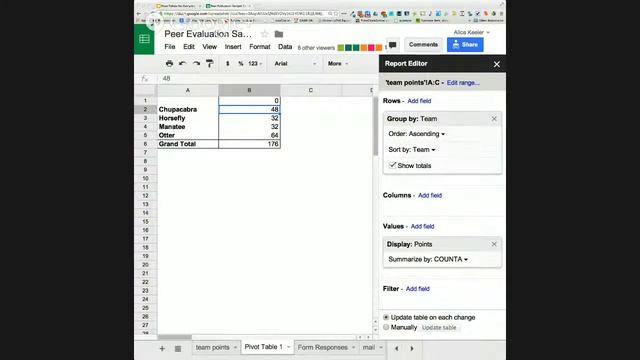640x360 pixels.
Task: Open the Data menu
Action: (285, 47)
